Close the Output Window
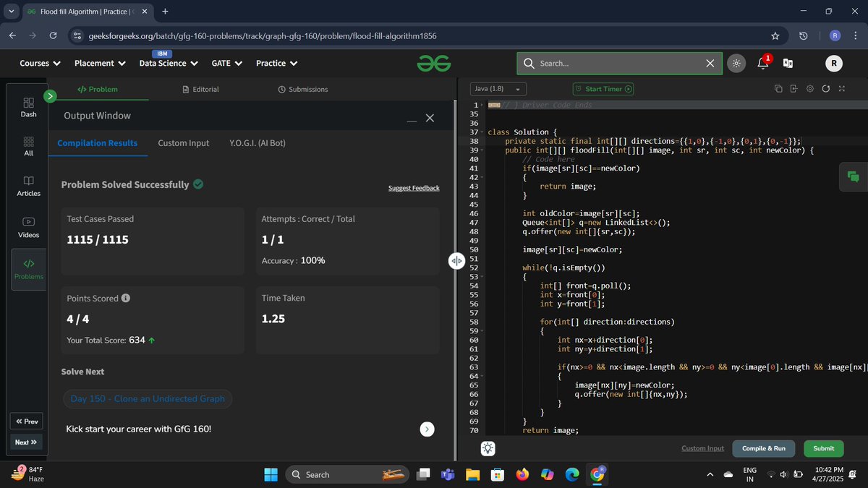The height and width of the screenshot is (488, 868). click(430, 118)
